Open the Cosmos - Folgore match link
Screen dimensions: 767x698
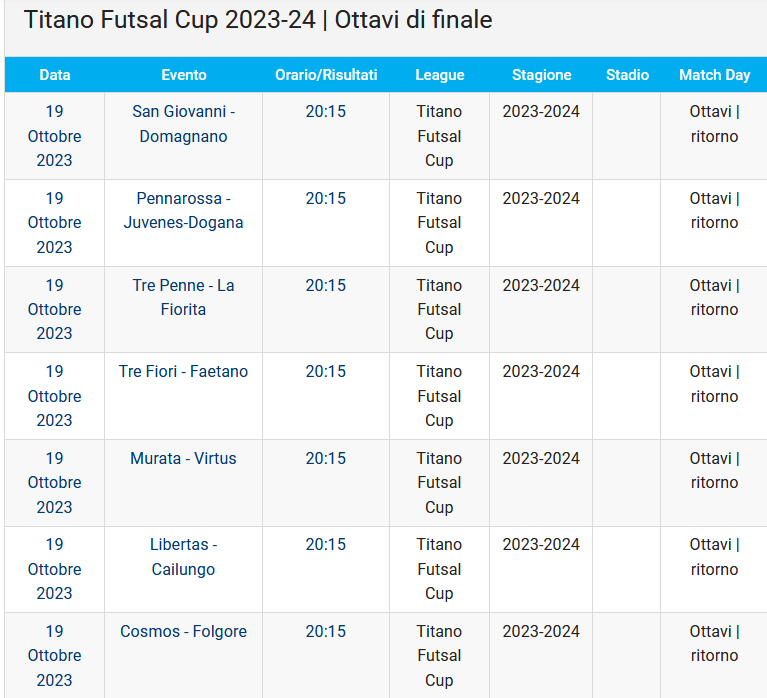pyautogui.click(x=183, y=631)
